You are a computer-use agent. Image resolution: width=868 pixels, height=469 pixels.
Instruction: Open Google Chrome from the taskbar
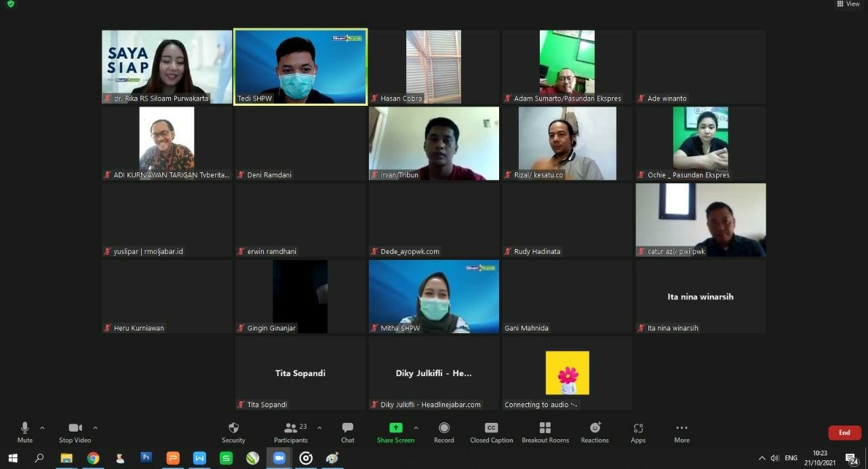coord(93,458)
